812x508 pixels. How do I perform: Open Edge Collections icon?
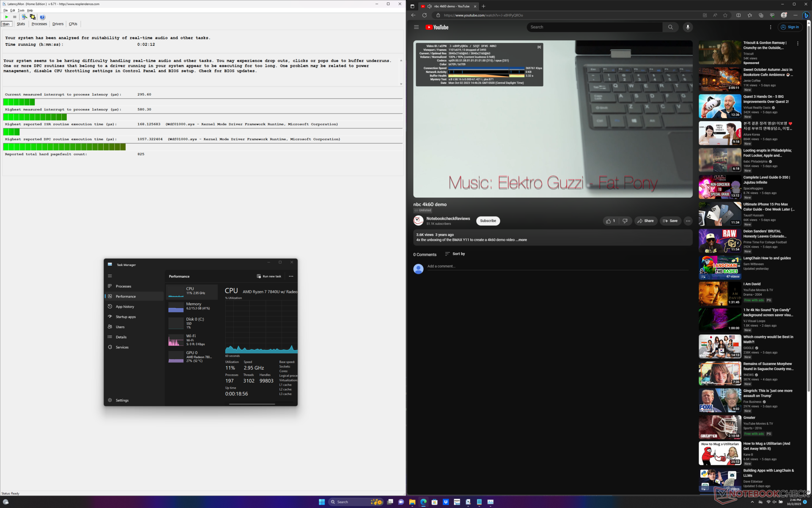tap(761, 15)
